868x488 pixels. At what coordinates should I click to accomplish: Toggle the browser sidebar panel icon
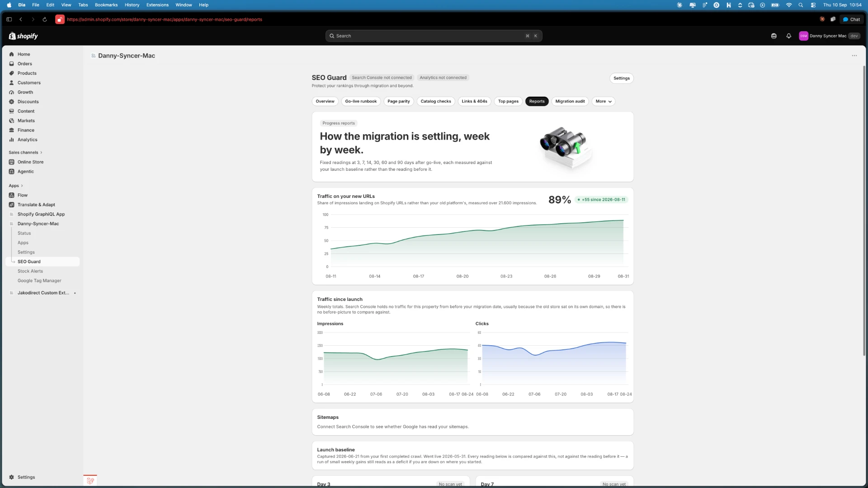(x=9, y=19)
